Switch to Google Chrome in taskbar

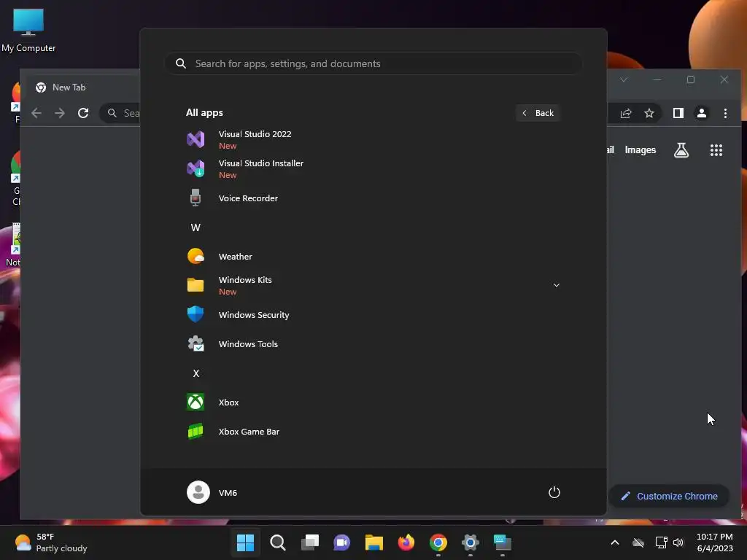click(438, 542)
